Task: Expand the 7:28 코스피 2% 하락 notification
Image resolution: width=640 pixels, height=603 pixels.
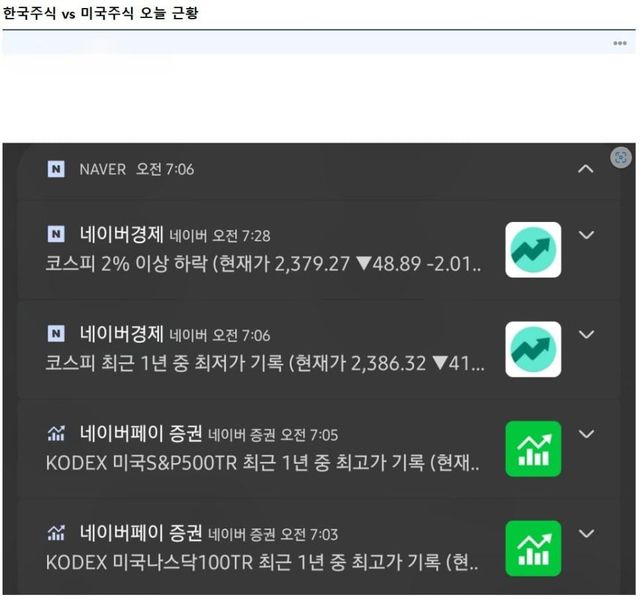Action: click(x=587, y=235)
